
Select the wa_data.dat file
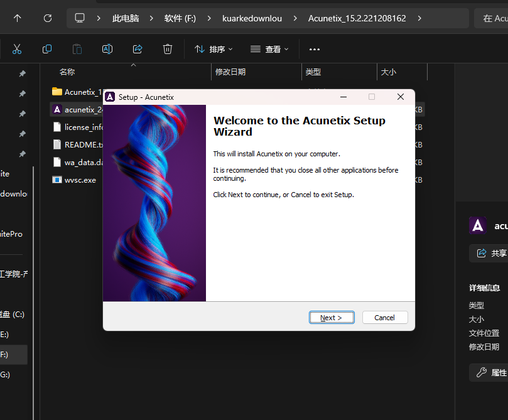(x=77, y=162)
